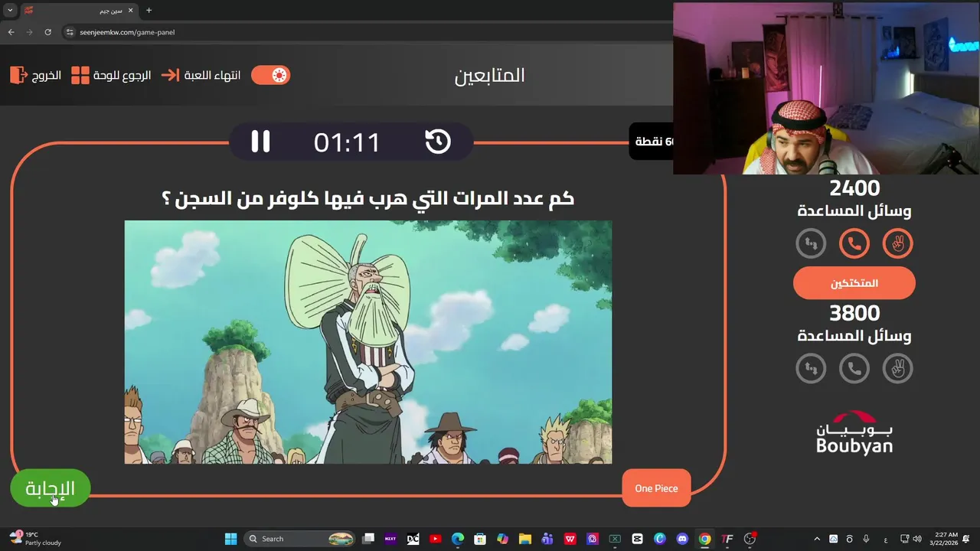Open Discord from the taskbar

click(682, 539)
